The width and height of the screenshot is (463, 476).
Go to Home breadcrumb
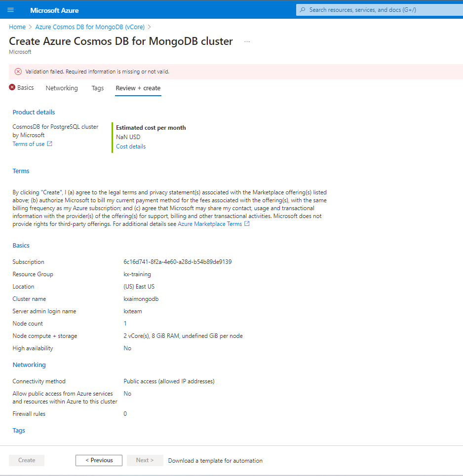point(17,27)
